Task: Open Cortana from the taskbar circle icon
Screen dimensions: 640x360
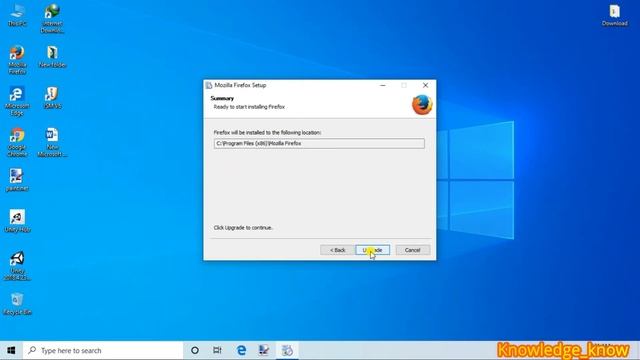Action: [195, 351]
